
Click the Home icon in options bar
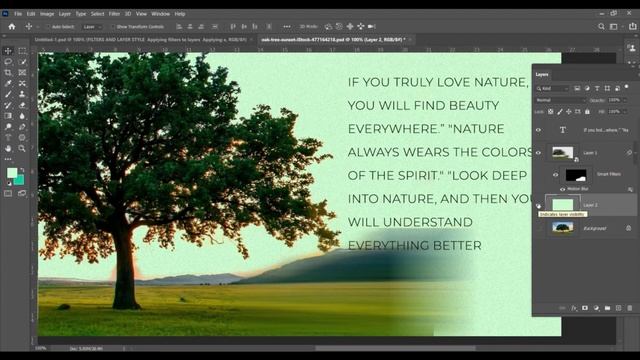[x=11, y=27]
